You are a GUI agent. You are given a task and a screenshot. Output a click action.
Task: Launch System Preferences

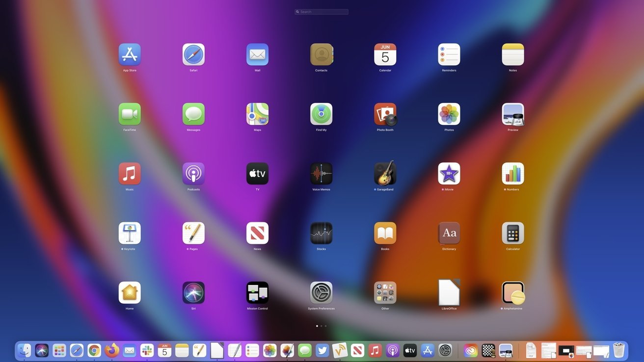pyautogui.click(x=321, y=293)
